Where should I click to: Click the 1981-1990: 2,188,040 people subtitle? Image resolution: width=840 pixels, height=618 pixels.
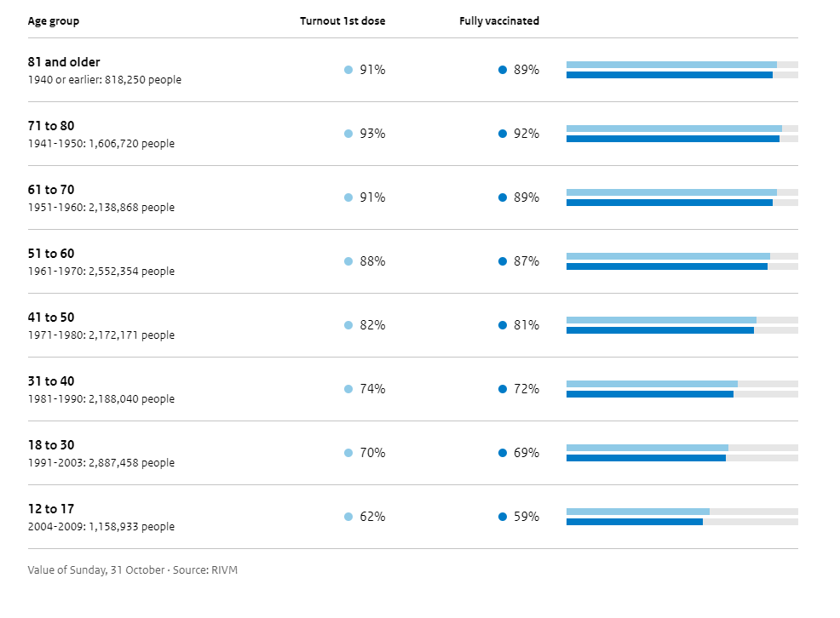click(101, 399)
